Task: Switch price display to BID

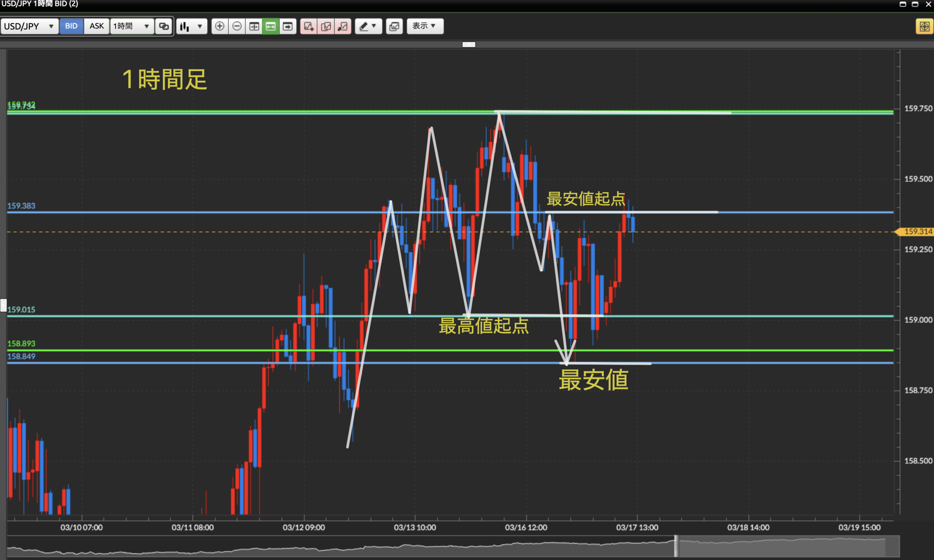Action: (71, 26)
